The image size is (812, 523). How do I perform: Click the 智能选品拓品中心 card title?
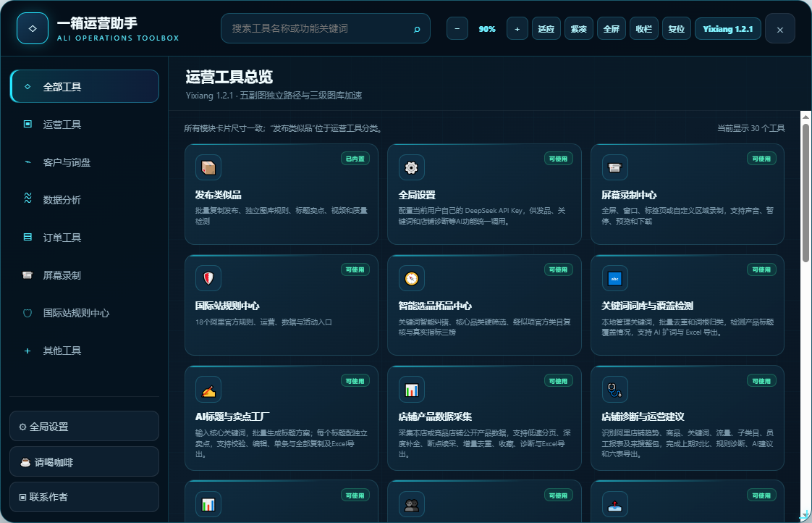[x=435, y=306]
